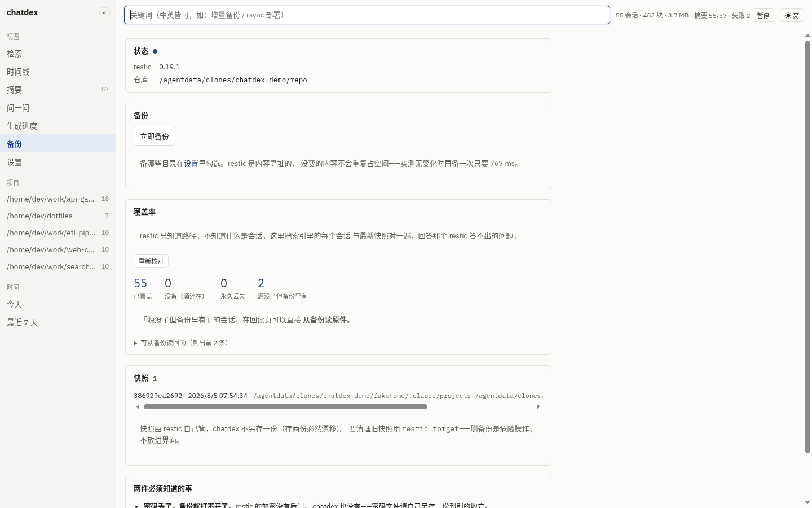
Task: Click the snapshot horizontal scrollbar left arrow
Action: pos(138,406)
